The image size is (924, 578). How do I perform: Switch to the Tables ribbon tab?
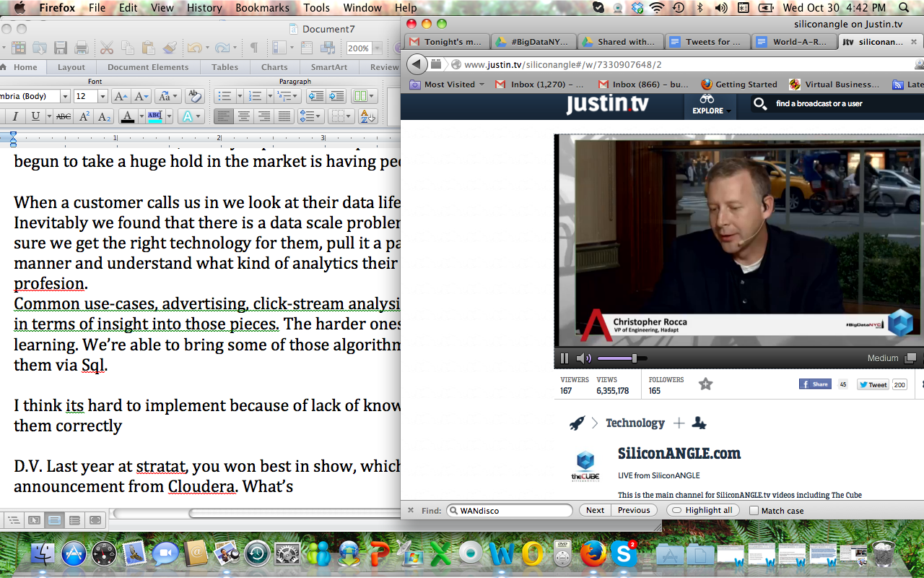click(x=225, y=67)
